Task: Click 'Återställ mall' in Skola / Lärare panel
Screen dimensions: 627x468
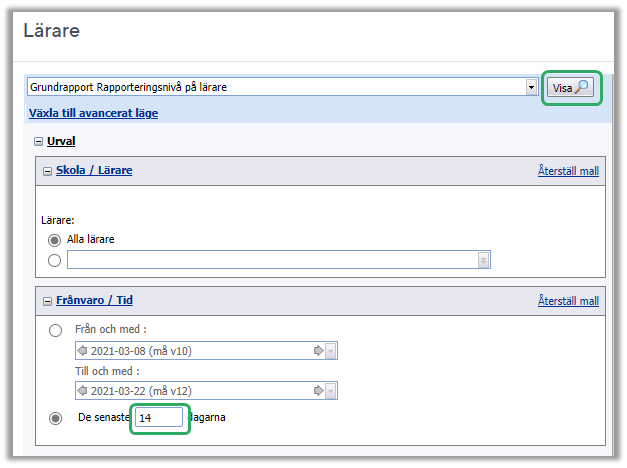Action: (x=568, y=171)
